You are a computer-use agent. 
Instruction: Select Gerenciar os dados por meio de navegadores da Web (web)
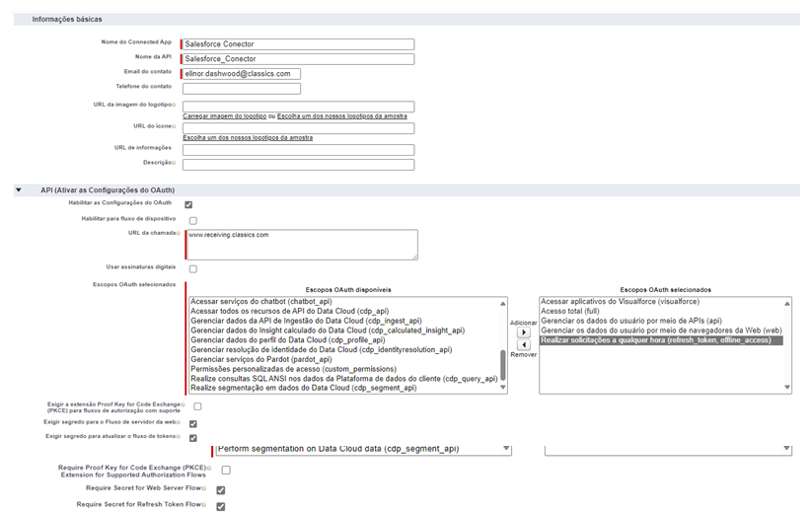pos(661,330)
